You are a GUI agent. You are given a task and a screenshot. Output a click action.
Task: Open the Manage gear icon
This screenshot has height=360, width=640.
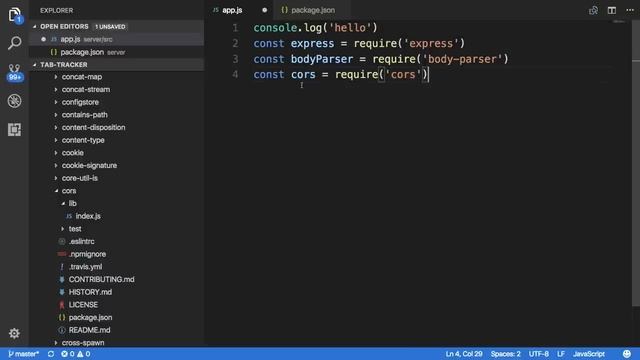coord(14,333)
